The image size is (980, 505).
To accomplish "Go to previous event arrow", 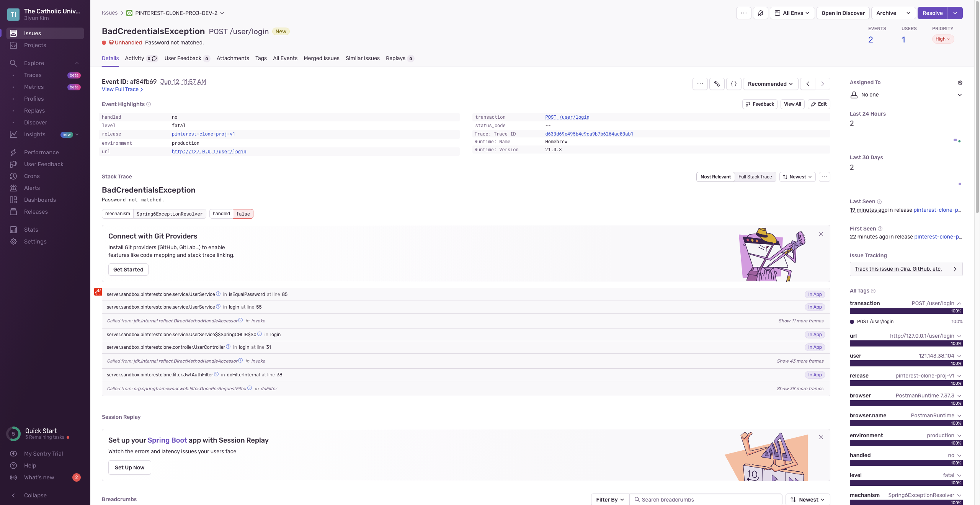I will pyautogui.click(x=808, y=84).
